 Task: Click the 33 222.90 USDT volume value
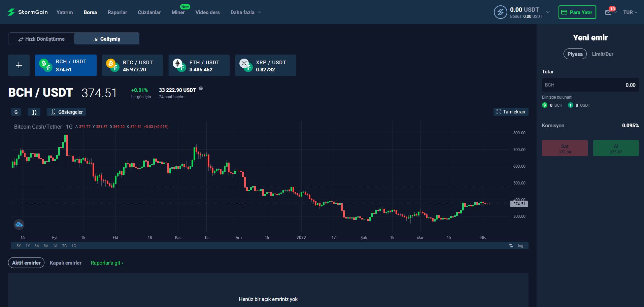coord(177,90)
